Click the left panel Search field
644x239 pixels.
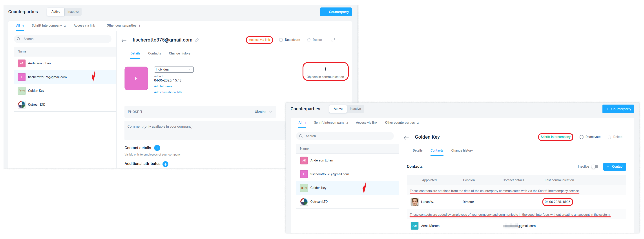tap(62, 39)
